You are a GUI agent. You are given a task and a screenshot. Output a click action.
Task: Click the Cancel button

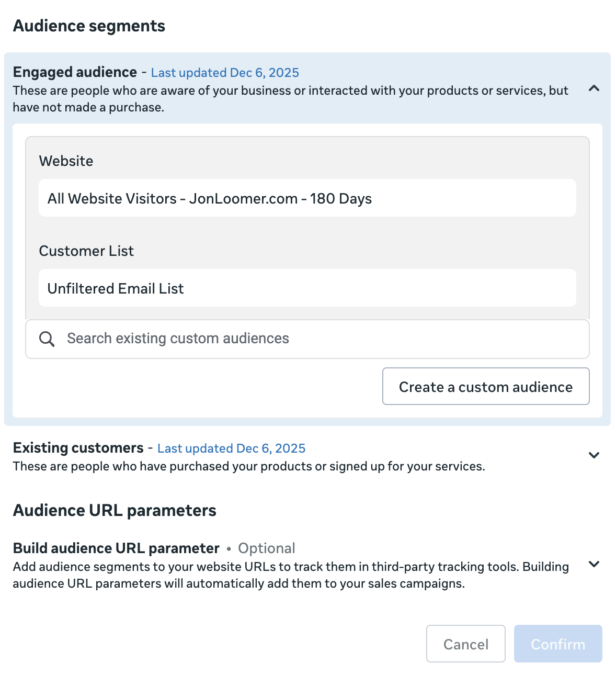(x=465, y=644)
